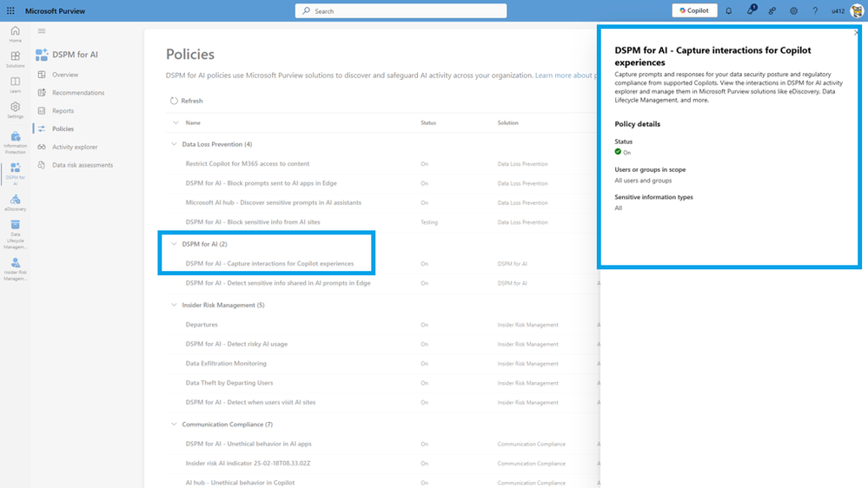The height and width of the screenshot is (488, 868).
Task: Open Restrict Copilot for M365 access policy
Action: pos(248,164)
